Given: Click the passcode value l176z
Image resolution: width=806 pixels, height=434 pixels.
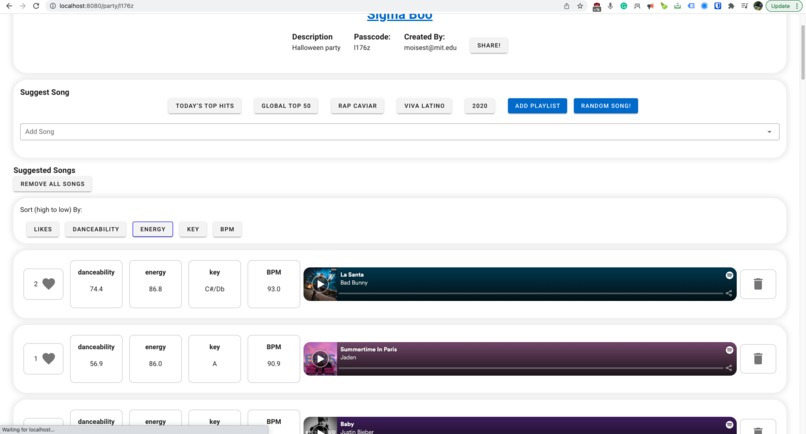Looking at the screenshot, I should (x=361, y=48).
